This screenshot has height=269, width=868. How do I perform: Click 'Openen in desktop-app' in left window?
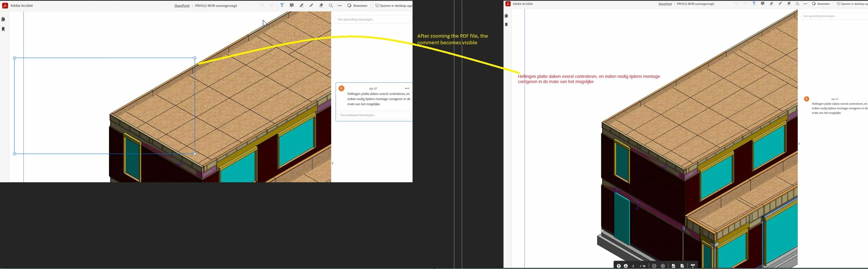393,6
